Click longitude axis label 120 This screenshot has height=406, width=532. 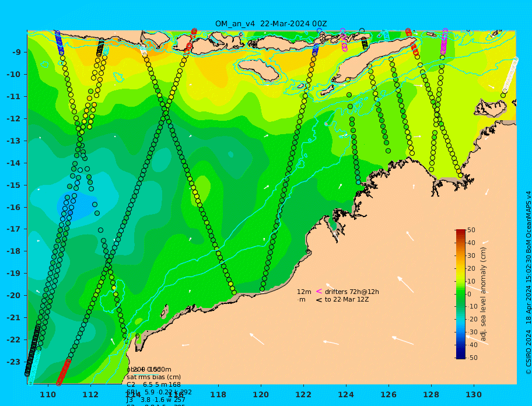[261, 394]
